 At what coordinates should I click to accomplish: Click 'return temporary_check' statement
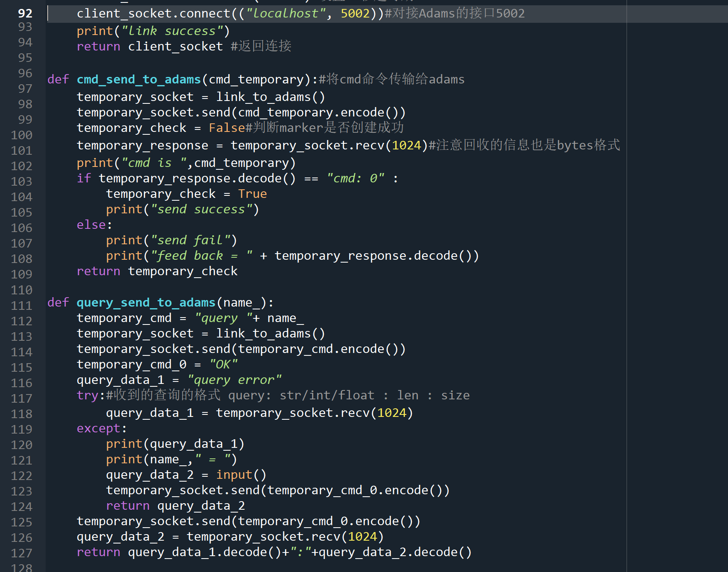pyautogui.click(x=157, y=271)
